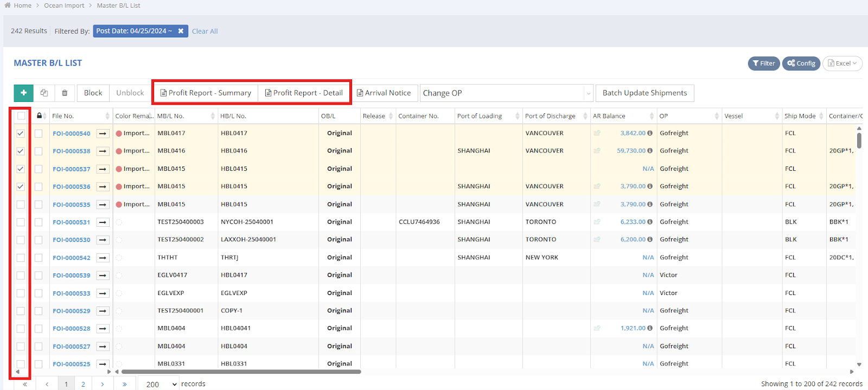Go to last page of results
This screenshot has width=868, height=390.
(124, 384)
